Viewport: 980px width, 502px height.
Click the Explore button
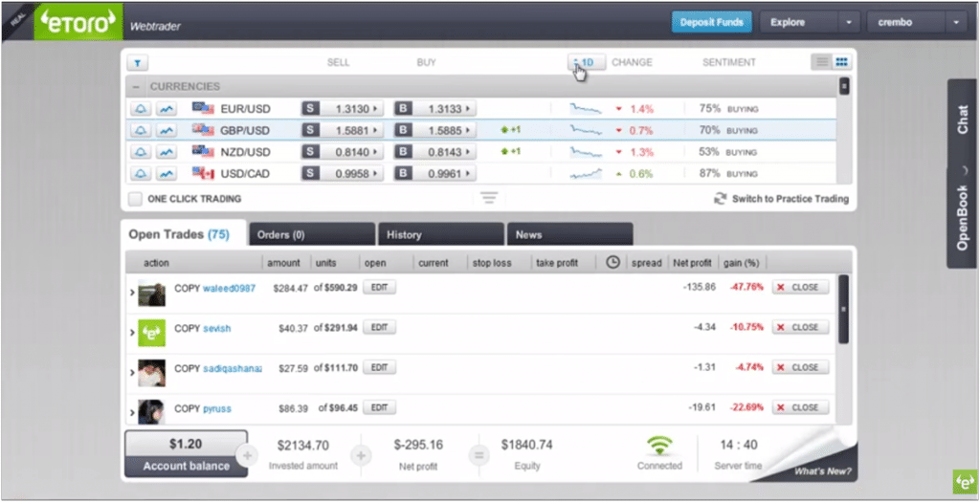click(798, 23)
